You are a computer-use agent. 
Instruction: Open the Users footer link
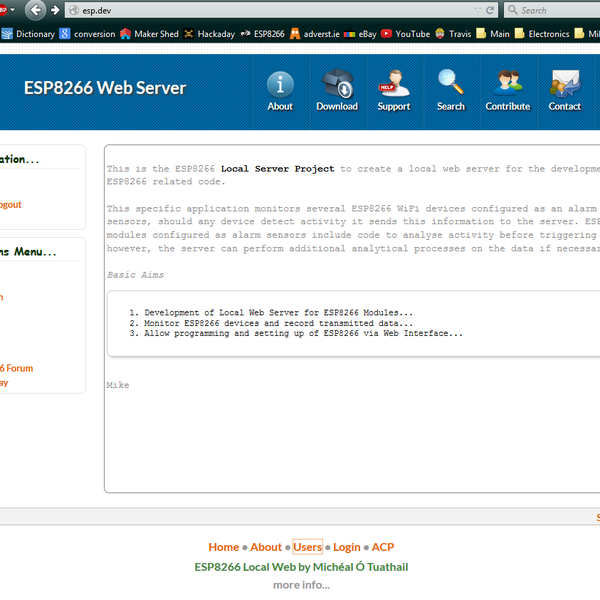(x=307, y=547)
